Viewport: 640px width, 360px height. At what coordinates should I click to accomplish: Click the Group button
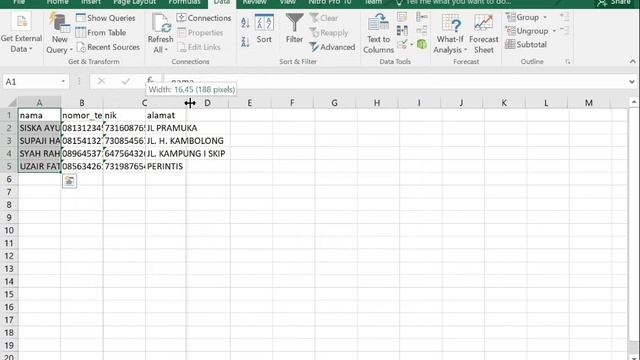[522, 18]
